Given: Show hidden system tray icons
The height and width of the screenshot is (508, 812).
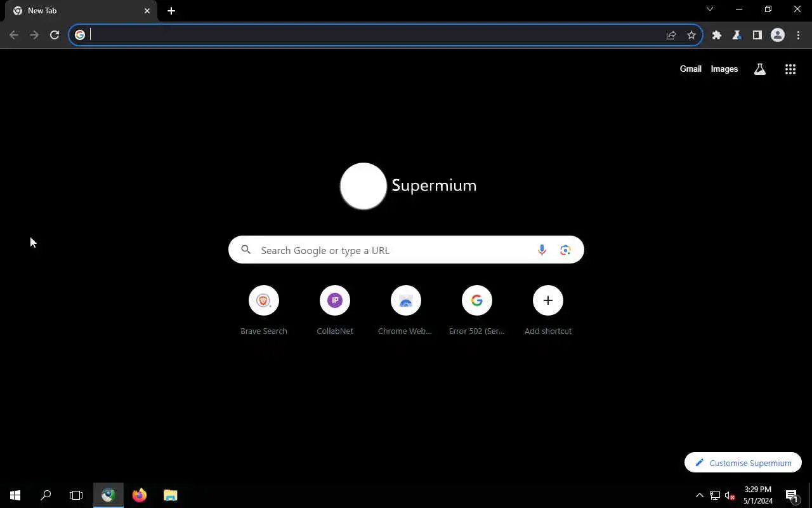Looking at the screenshot, I should [x=700, y=495].
